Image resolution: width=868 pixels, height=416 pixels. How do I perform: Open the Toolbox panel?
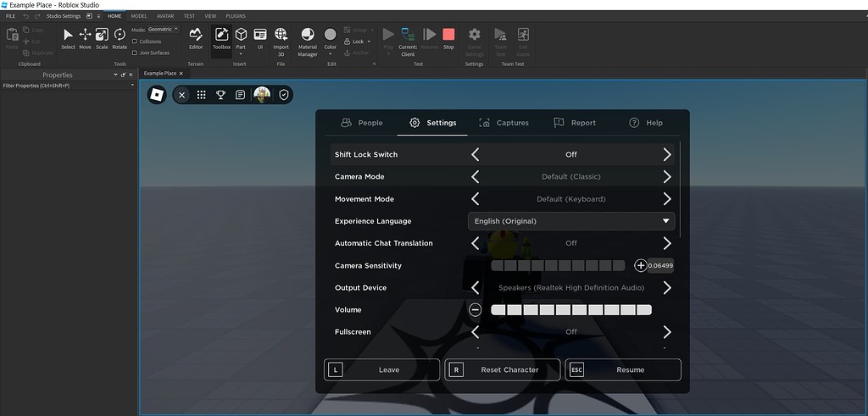[x=221, y=38]
